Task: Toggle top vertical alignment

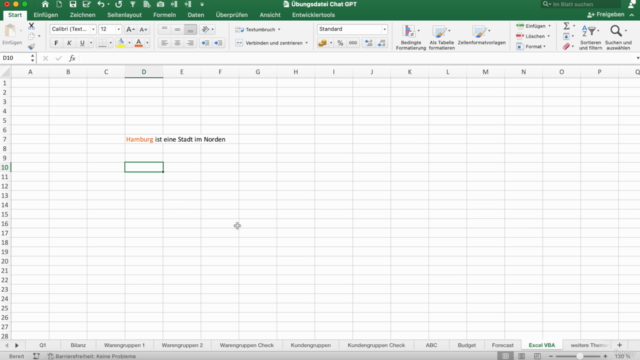Action: pos(164,29)
